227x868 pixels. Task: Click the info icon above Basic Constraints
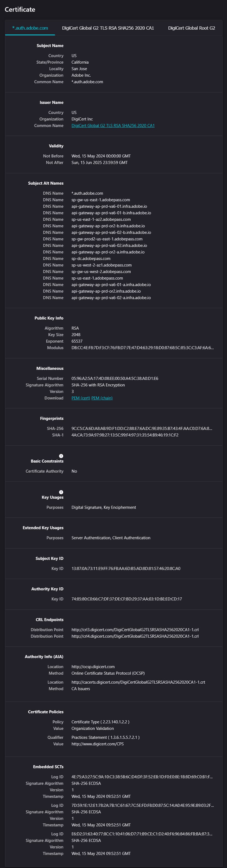tap(61, 456)
